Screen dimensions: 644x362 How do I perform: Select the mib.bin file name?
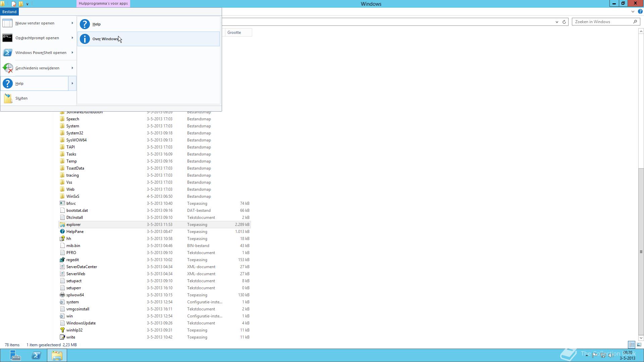tap(73, 246)
